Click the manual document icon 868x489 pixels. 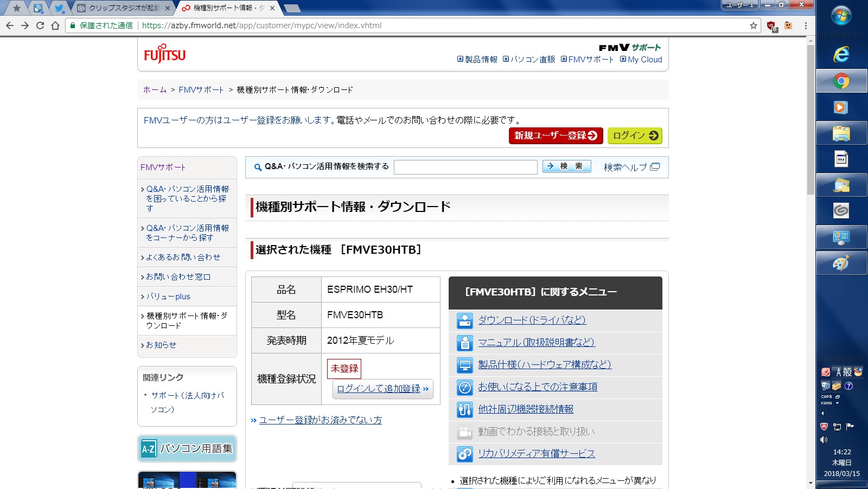(464, 343)
